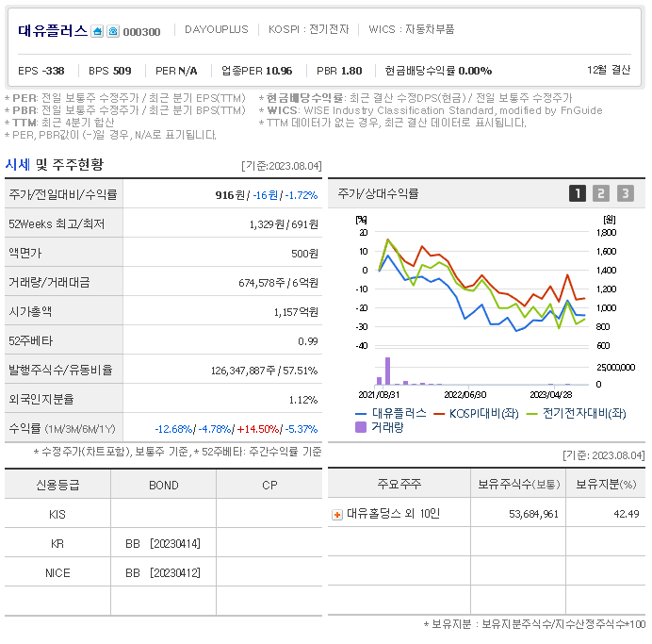
Task: Click the 보유주식수(보통) column header
Action: coord(518,485)
